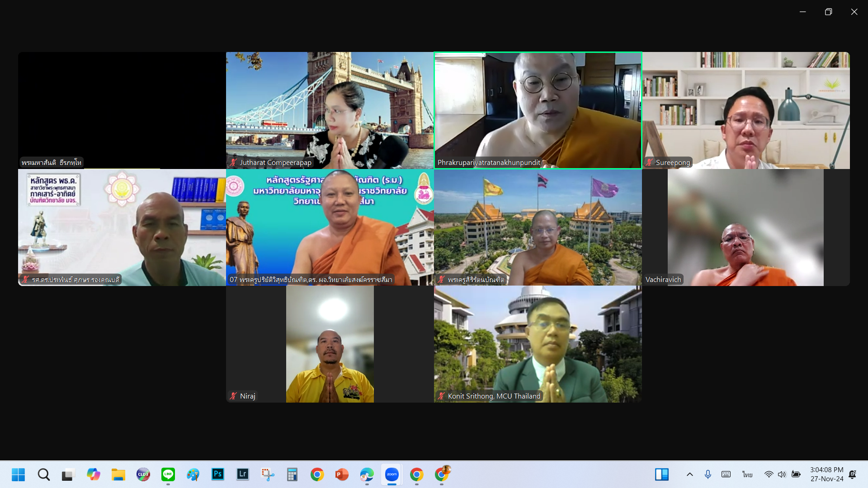Open PowerPoint from the taskbar
The width and height of the screenshot is (868, 488).
click(x=342, y=474)
